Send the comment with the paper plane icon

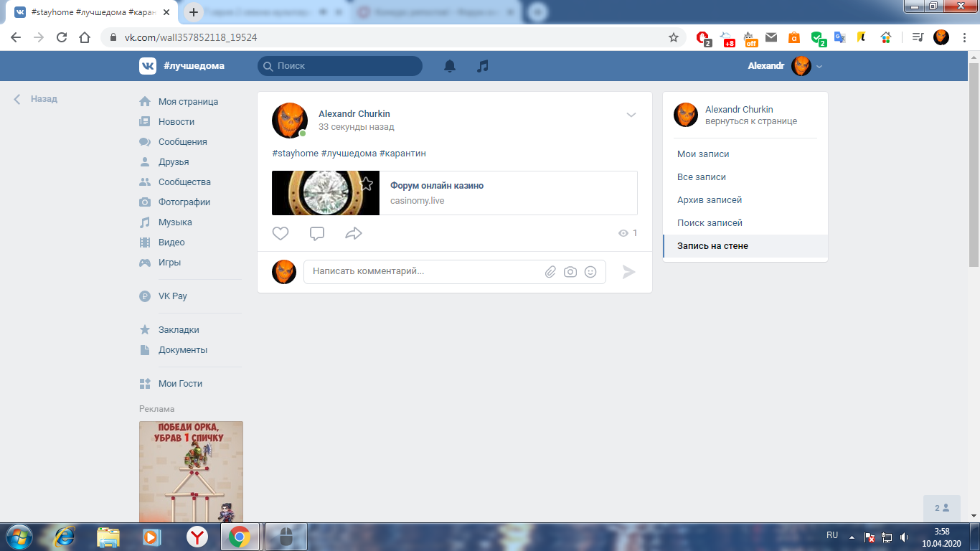coord(628,272)
